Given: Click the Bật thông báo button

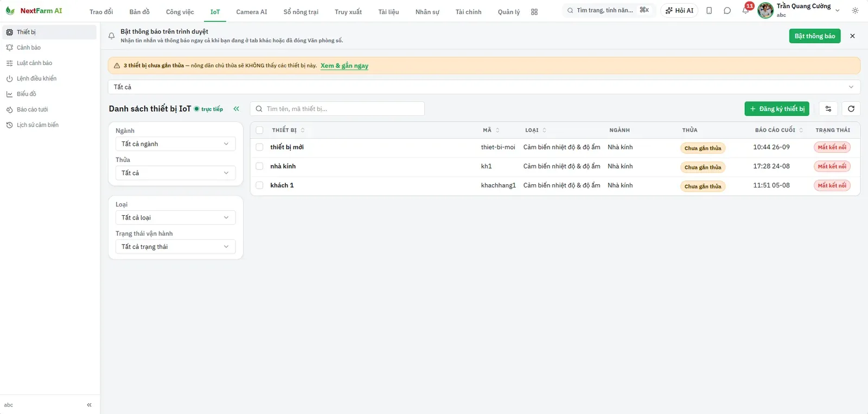Looking at the screenshot, I should point(815,36).
